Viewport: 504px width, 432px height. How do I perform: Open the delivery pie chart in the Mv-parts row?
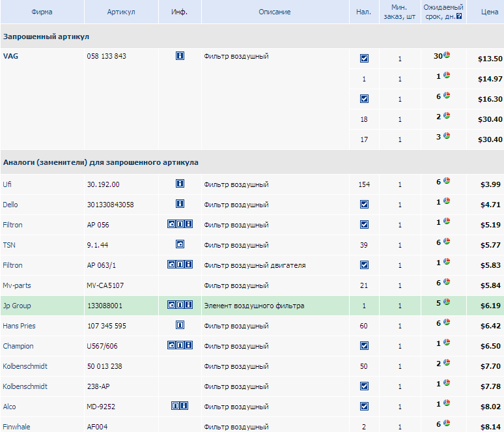pyautogui.click(x=447, y=281)
